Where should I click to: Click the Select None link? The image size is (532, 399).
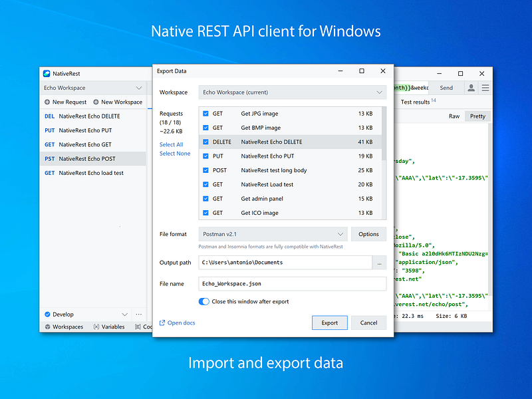(x=175, y=154)
